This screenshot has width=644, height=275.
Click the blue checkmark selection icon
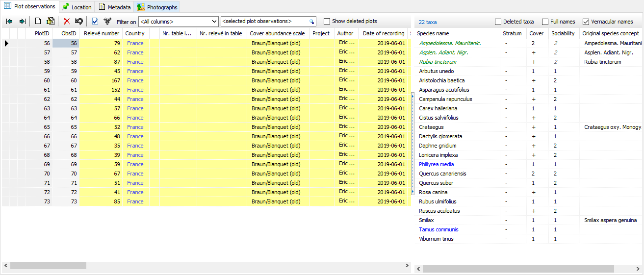(x=95, y=22)
